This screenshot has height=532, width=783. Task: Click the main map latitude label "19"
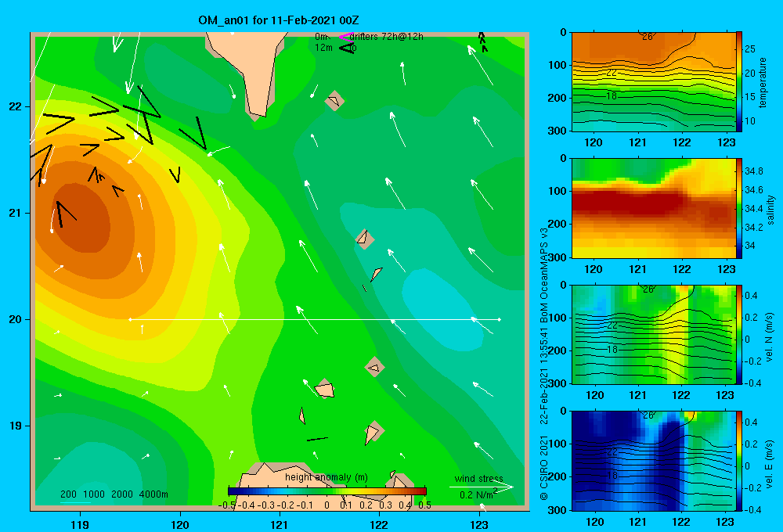(15, 426)
